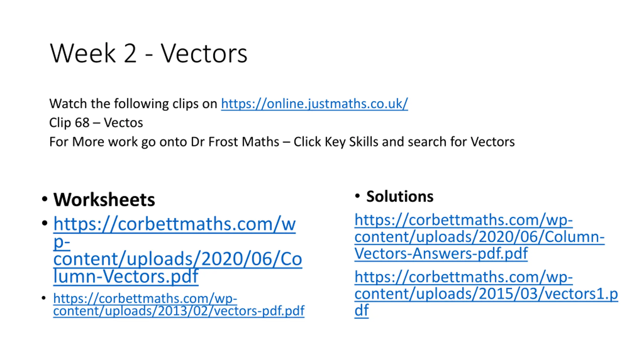
Task: Open the Column-Vectors.pdf worksheet link
Action: (178, 250)
